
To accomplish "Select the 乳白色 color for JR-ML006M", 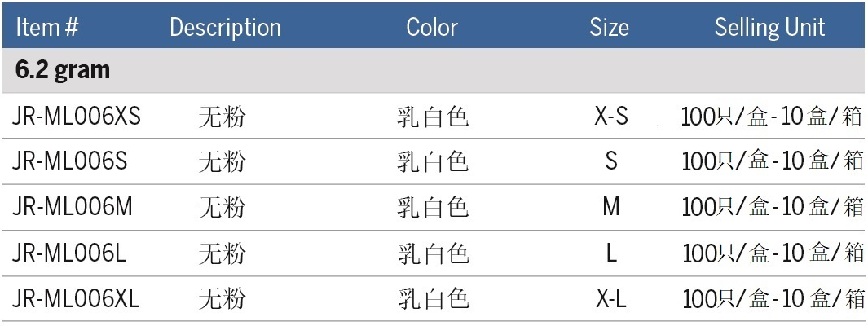I will [433, 208].
